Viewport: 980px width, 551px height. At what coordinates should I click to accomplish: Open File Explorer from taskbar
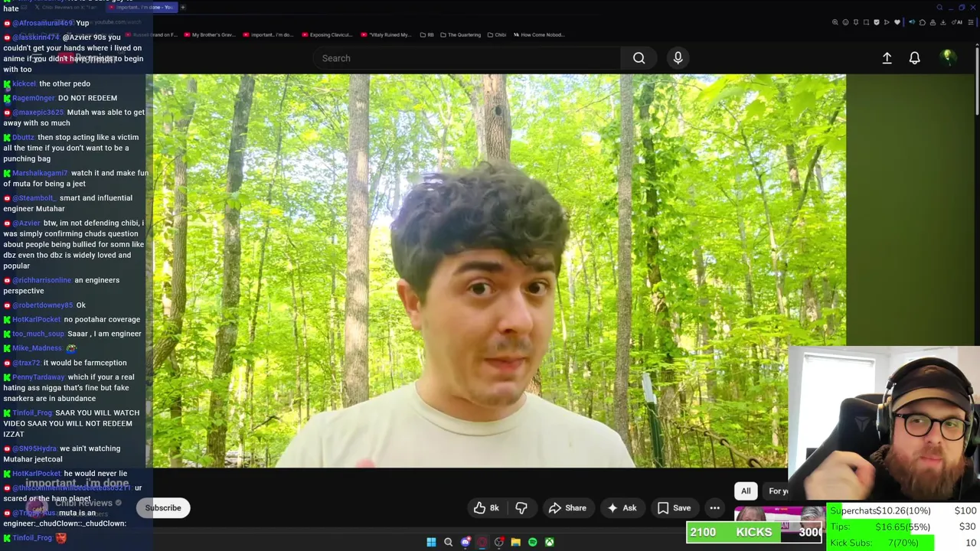516,542
